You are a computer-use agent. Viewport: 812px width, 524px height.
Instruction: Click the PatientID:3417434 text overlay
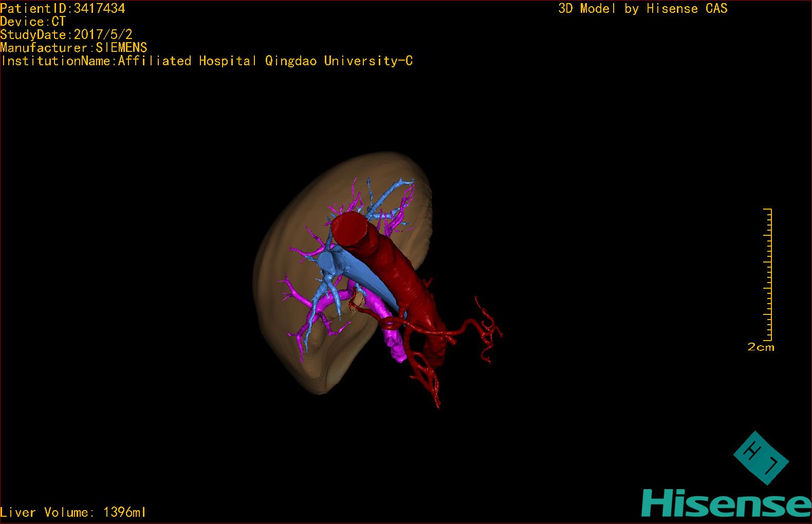[63, 8]
